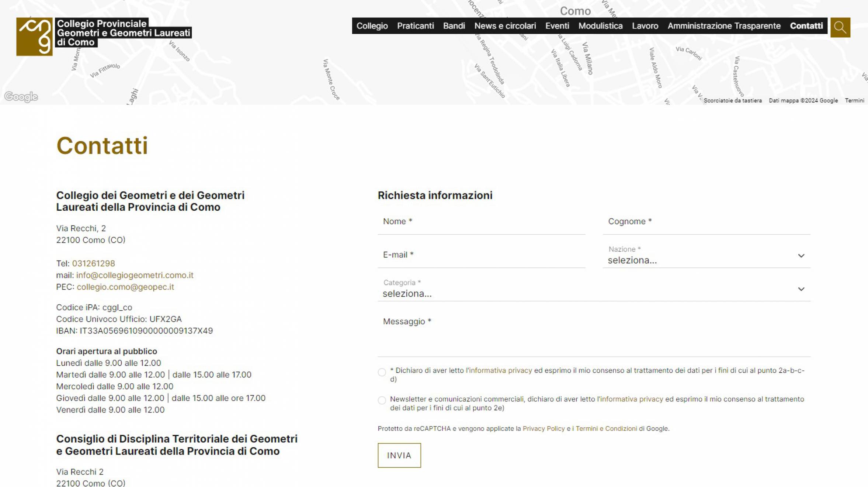Open the Bandi menu item

point(454,26)
